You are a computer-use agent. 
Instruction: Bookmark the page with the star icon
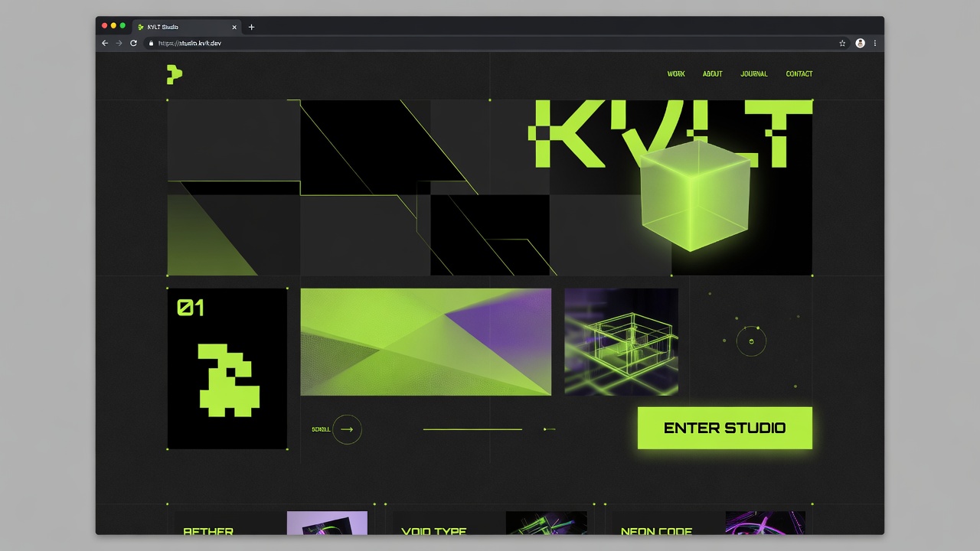click(x=842, y=44)
